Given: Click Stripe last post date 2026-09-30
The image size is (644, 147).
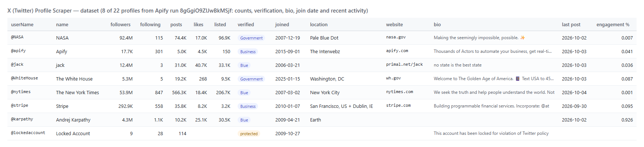Looking at the screenshot, I should [574, 106].
